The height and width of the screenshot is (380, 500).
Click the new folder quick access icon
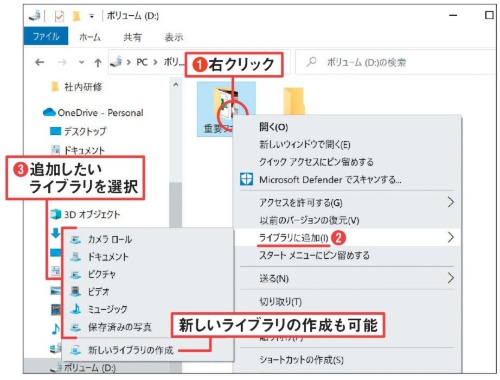pyautogui.click(x=77, y=16)
